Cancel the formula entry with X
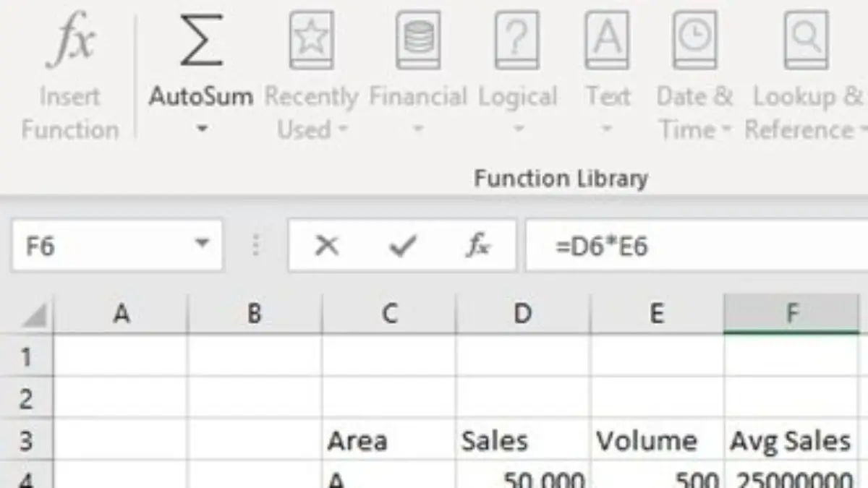The image size is (868, 488). [327, 247]
